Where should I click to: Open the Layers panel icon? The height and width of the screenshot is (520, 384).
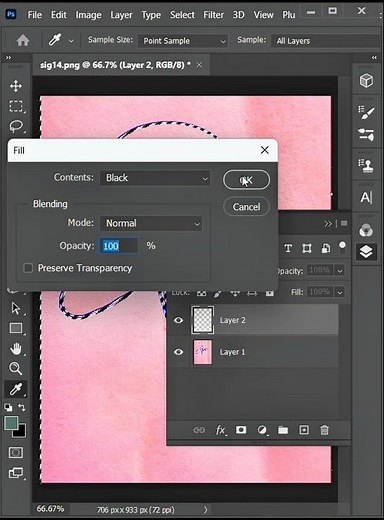[x=366, y=252]
